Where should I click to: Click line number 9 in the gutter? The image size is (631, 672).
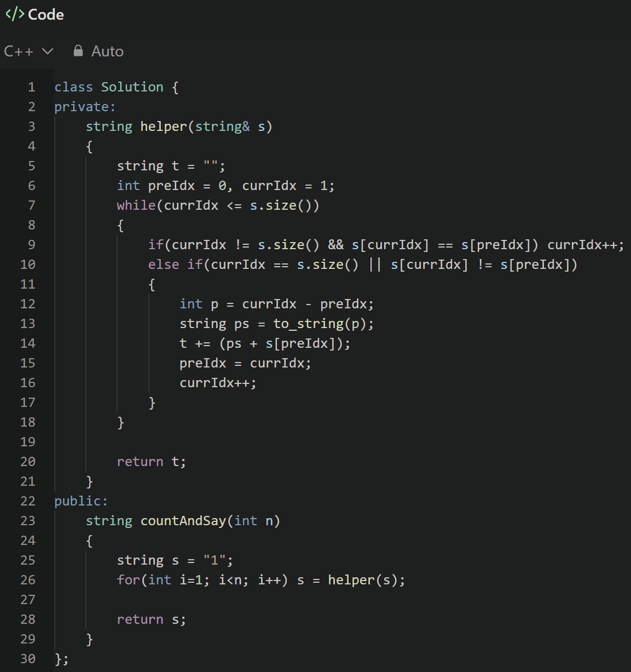click(32, 245)
